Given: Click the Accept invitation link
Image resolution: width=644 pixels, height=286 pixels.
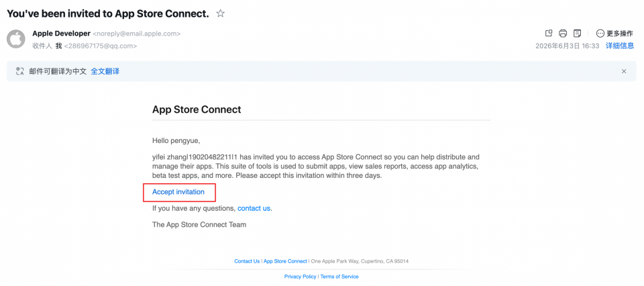Looking at the screenshot, I should (178, 192).
